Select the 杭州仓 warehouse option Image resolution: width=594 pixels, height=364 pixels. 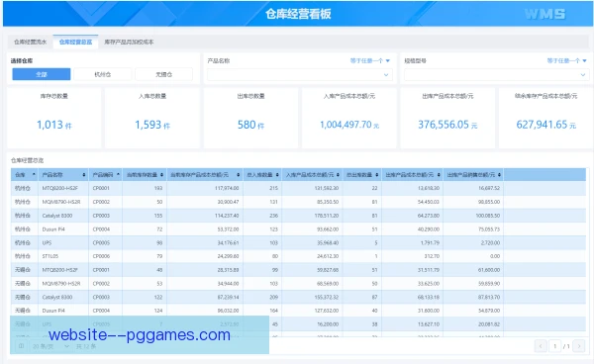click(x=103, y=74)
